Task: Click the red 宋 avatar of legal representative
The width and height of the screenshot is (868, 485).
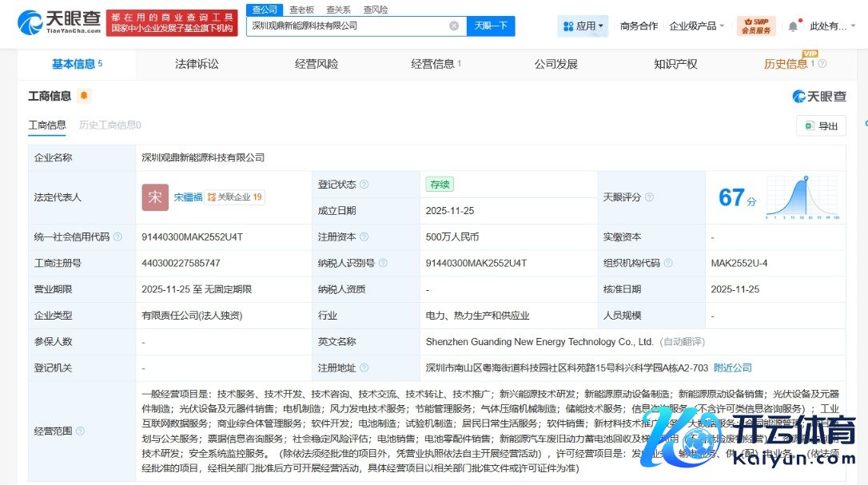Action: click(x=155, y=197)
